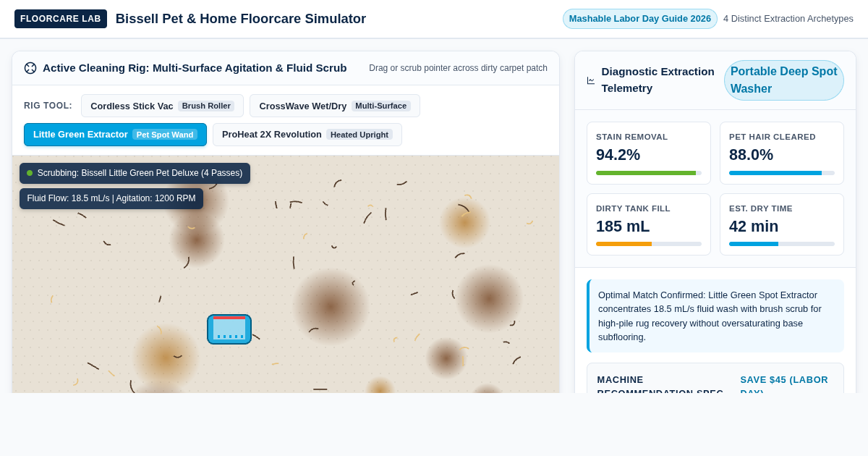This screenshot has width=868, height=456.
Task: Select Cordless Stick Vac rig tool
Action: click(163, 106)
